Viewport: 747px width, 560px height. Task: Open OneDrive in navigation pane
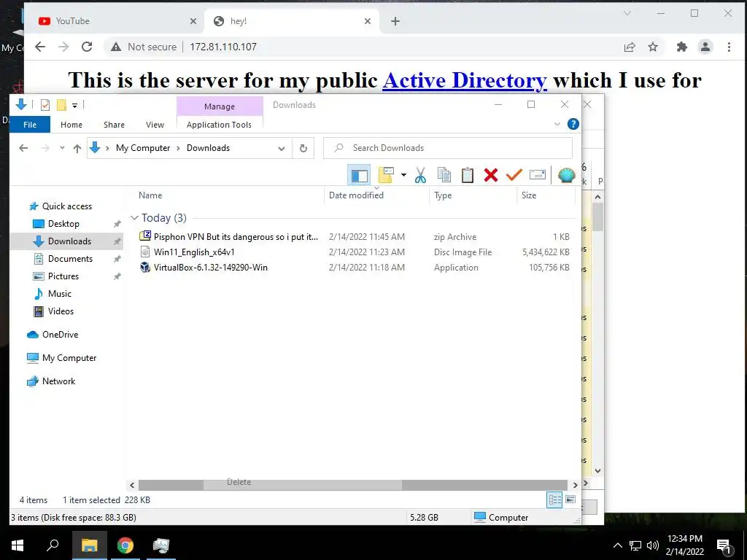tap(60, 334)
